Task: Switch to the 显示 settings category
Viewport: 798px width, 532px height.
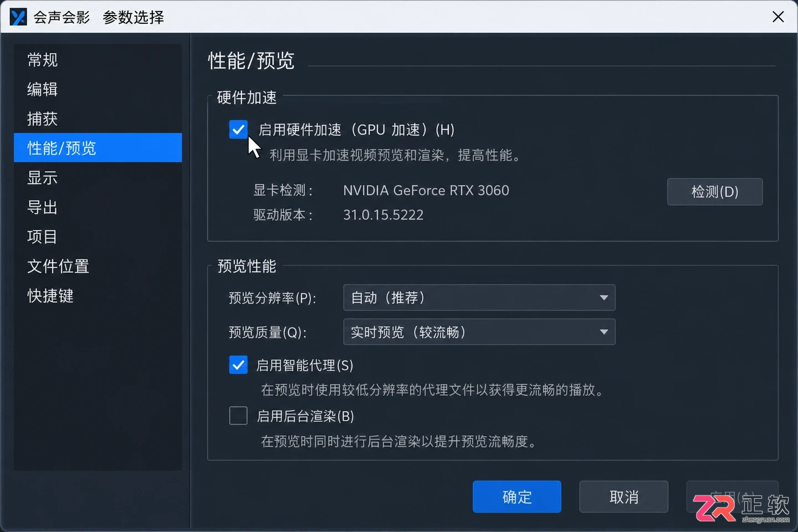Action: click(98, 178)
